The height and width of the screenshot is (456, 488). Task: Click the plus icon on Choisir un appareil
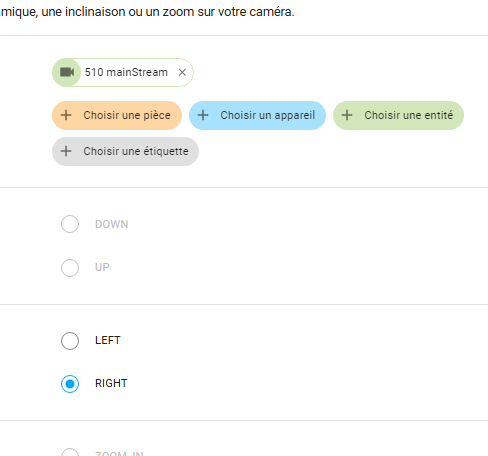pyautogui.click(x=203, y=115)
